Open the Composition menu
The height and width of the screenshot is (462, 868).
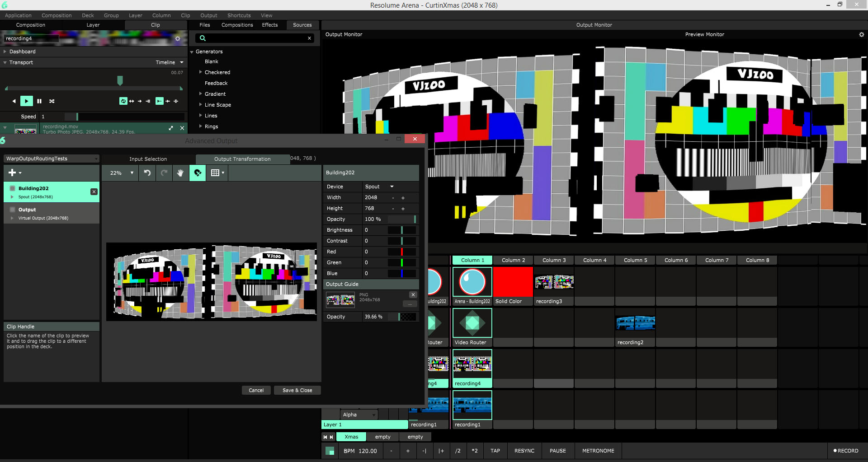coord(57,15)
